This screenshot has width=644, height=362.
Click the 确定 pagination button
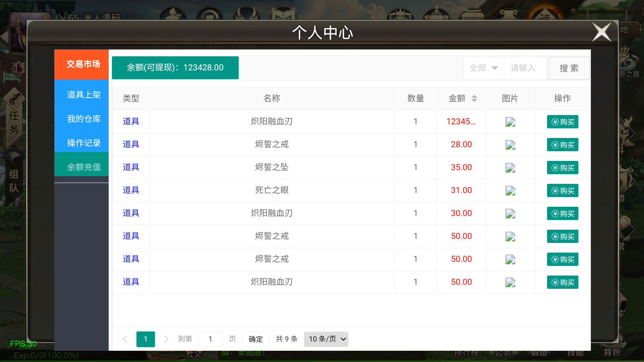[x=256, y=339]
